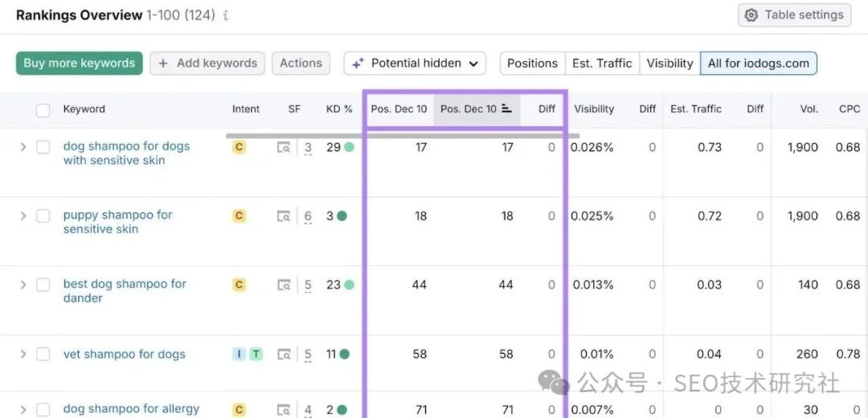Switch to the Est. Traffic tab

tap(602, 64)
